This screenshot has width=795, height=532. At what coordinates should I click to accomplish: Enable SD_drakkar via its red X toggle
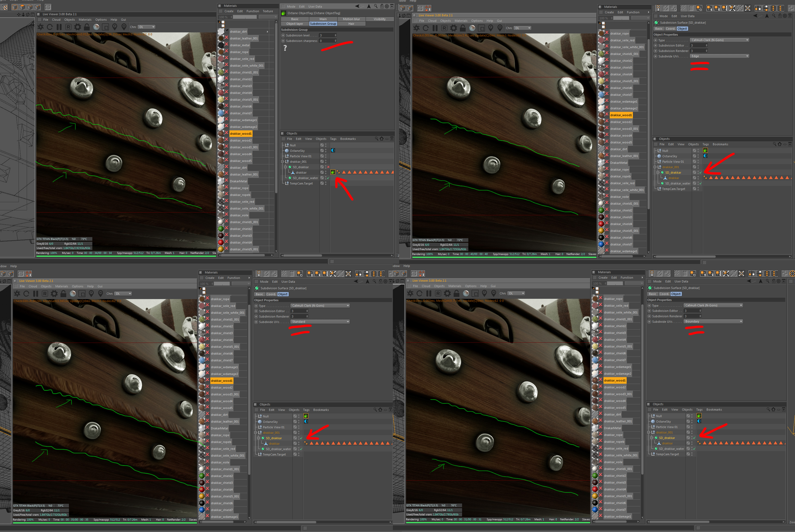[x=328, y=167]
